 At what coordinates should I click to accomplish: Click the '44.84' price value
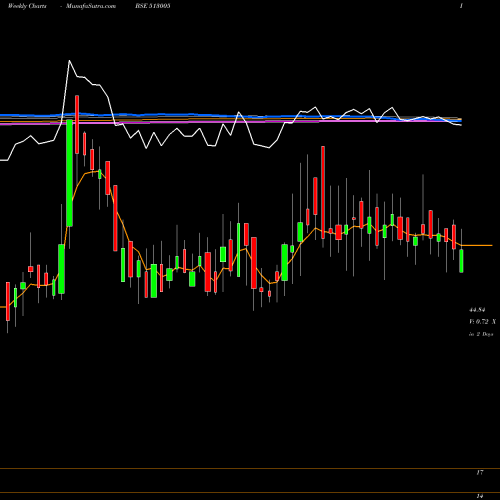point(477,310)
